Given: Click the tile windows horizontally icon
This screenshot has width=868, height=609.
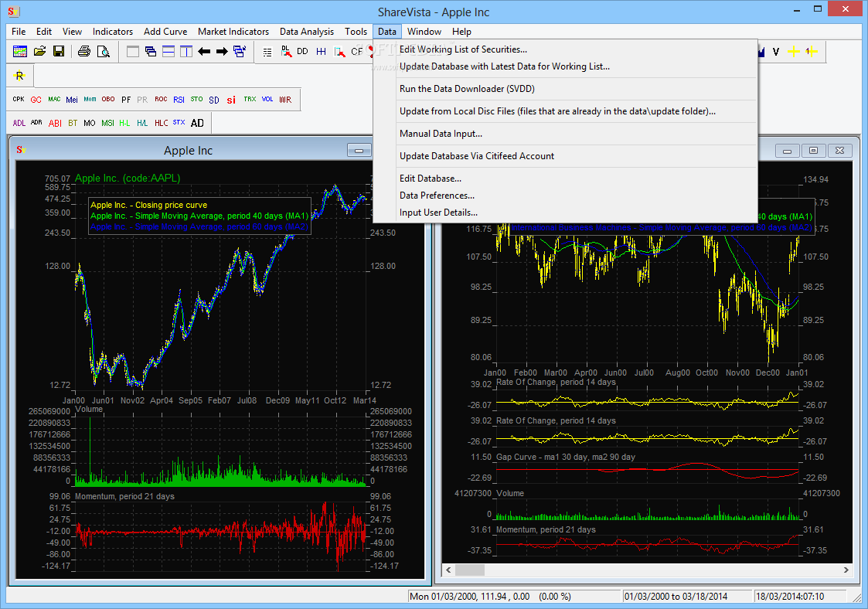Looking at the screenshot, I should [168, 52].
